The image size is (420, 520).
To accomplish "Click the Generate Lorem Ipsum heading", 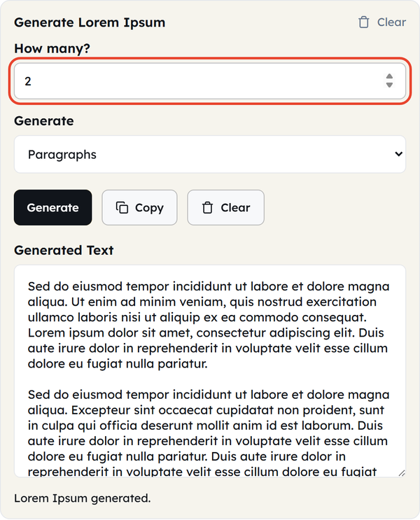I will tap(90, 22).
